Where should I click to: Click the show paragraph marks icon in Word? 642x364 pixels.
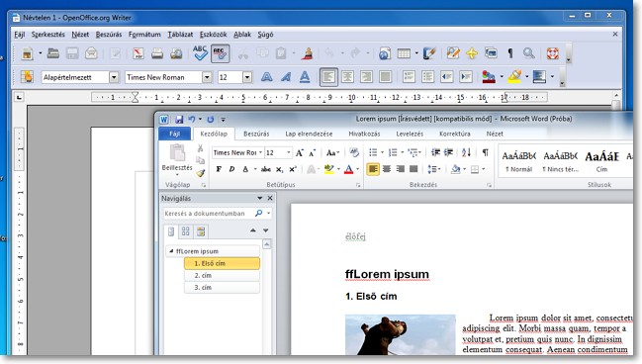pyautogui.click(x=485, y=152)
